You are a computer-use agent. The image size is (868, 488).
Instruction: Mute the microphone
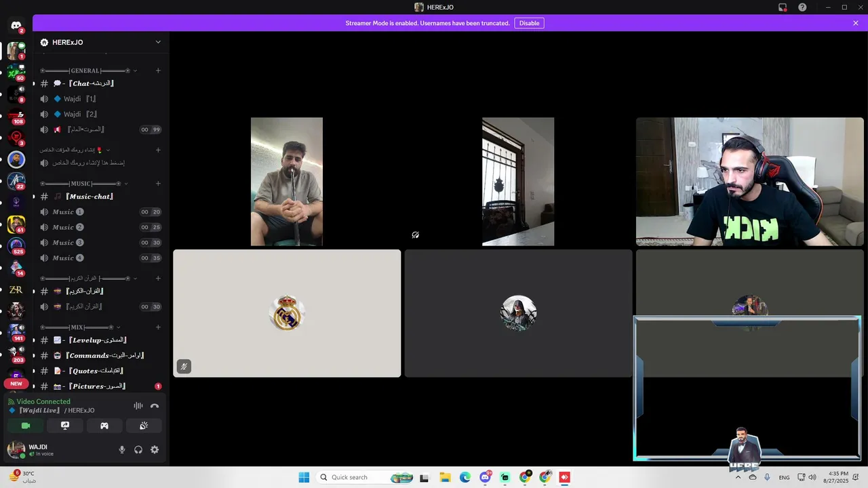click(x=122, y=449)
